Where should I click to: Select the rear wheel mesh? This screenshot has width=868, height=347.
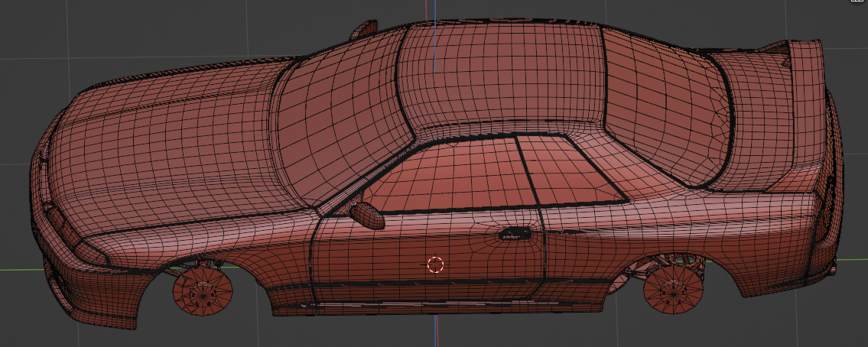(673, 289)
